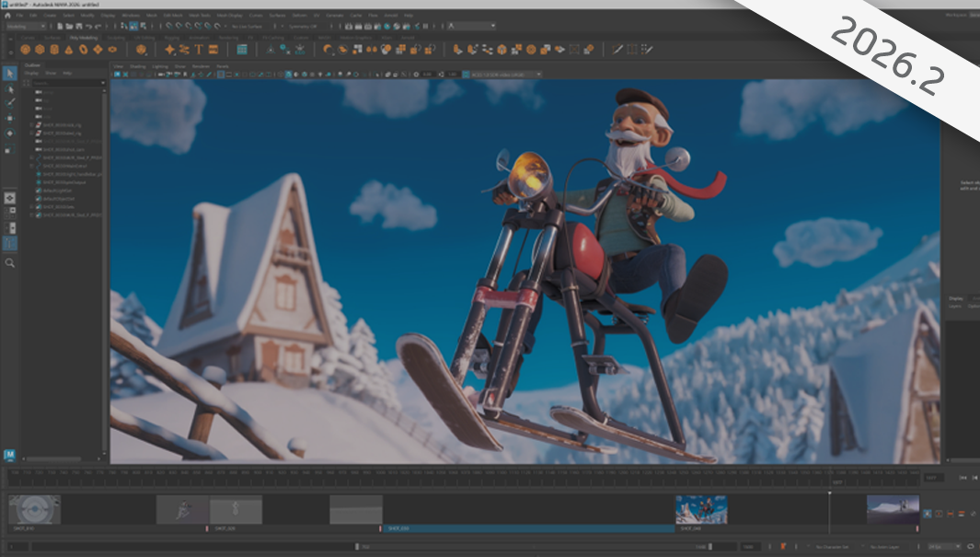Click the magnifier search icon in left toolbox

click(9, 263)
